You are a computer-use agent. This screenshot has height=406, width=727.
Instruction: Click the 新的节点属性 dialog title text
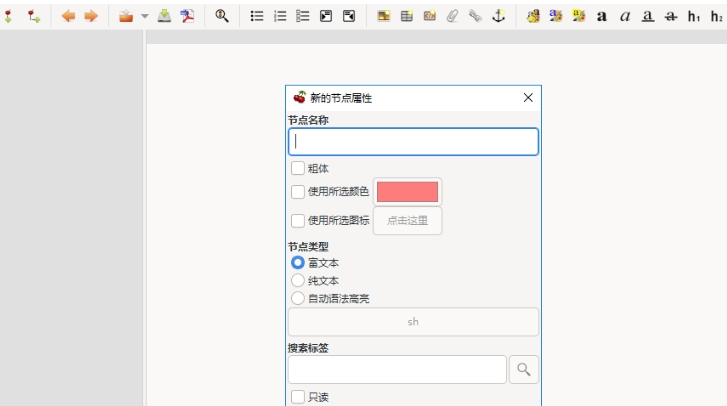341,98
